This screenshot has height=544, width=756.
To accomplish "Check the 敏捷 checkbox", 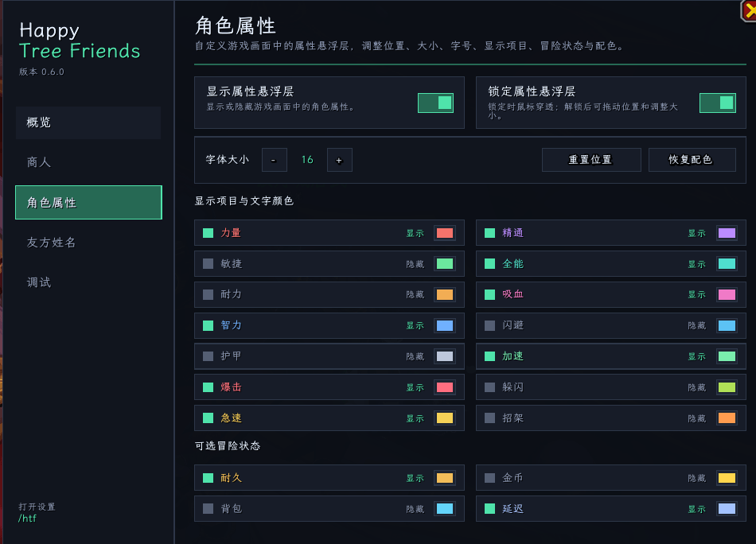I will 208,263.
